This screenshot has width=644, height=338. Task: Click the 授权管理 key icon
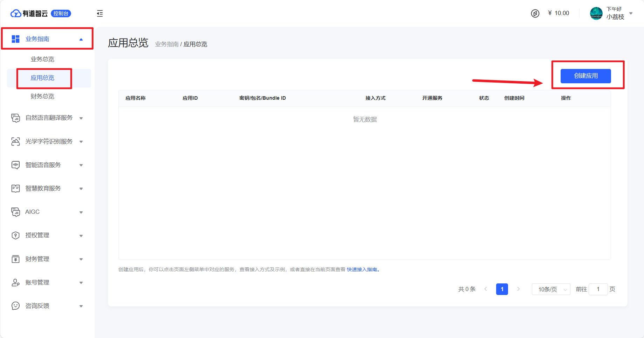tap(15, 235)
